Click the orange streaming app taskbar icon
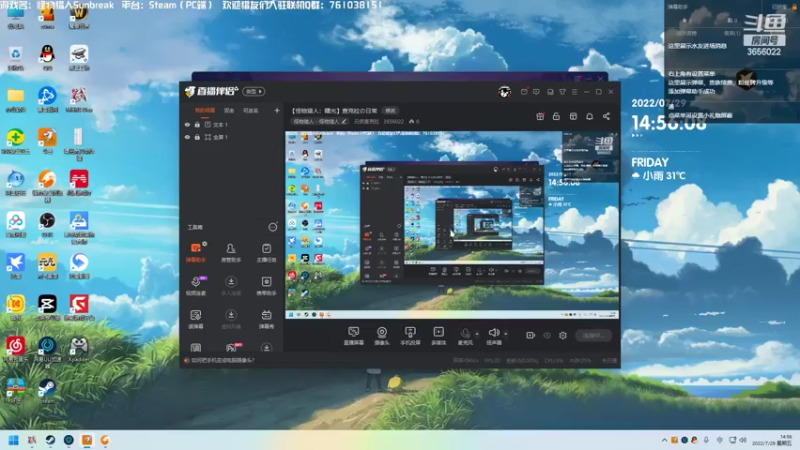This screenshot has width=800, height=450. tap(87, 440)
